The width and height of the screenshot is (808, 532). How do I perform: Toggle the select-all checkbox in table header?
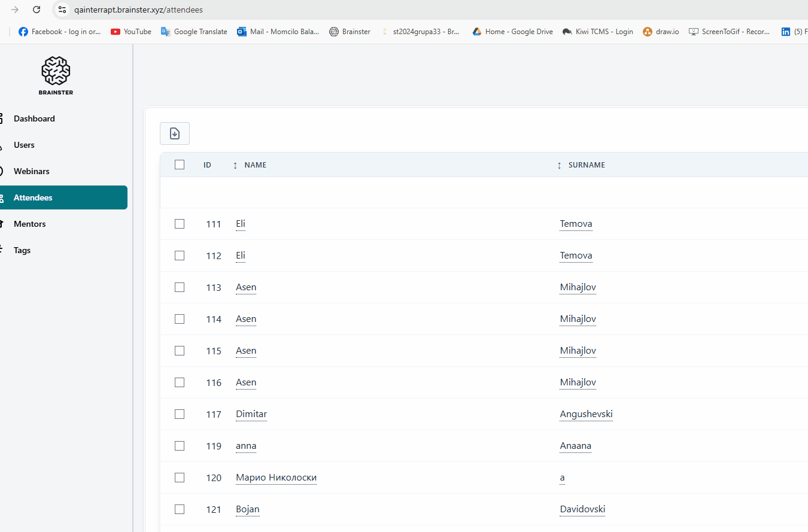point(180,165)
